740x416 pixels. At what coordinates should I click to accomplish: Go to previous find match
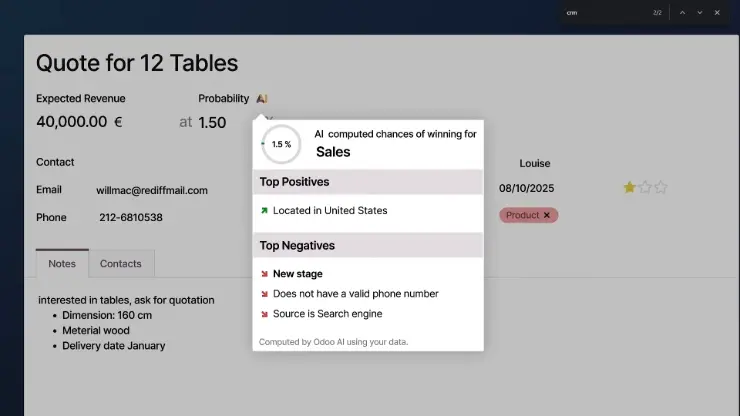point(682,13)
